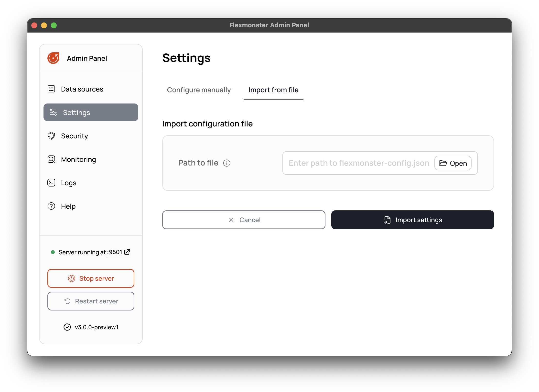Click the info icon beside Path to file
Viewport: 539px width, 392px height.
pos(227,163)
